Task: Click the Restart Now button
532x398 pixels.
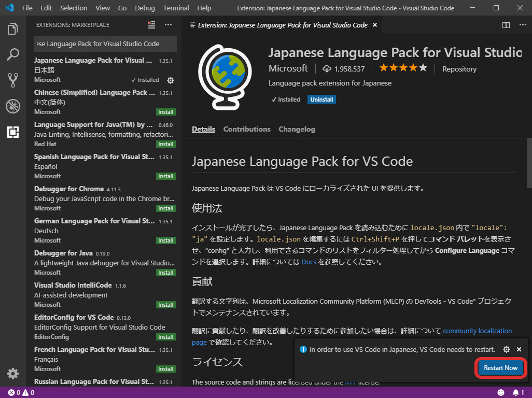Action: click(500, 367)
